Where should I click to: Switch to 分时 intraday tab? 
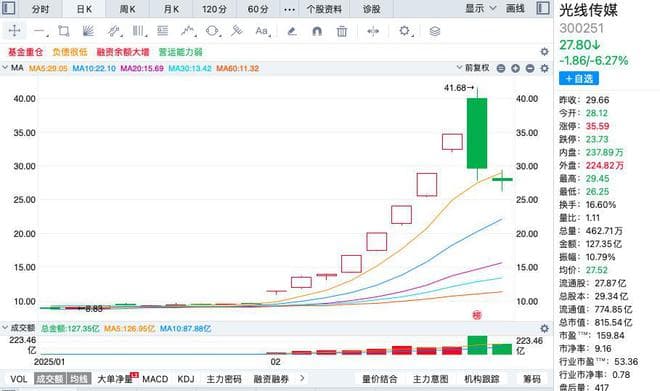click(x=40, y=9)
